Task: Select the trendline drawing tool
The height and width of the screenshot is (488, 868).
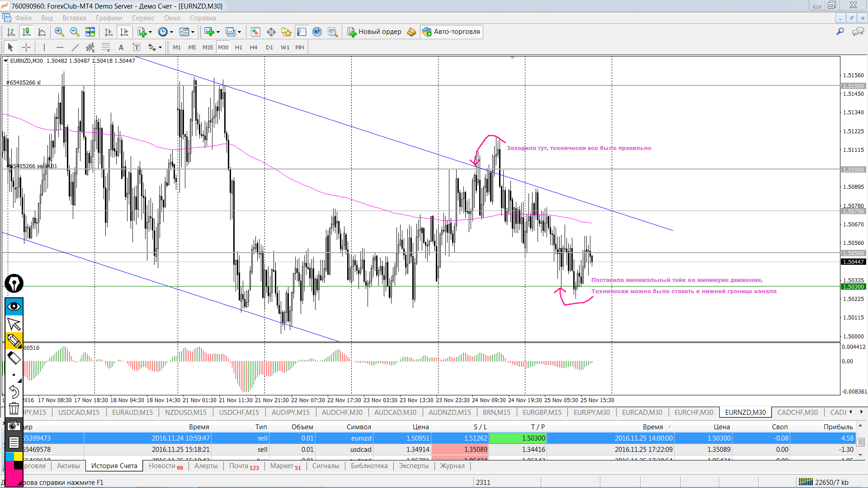Action: [75, 47]
